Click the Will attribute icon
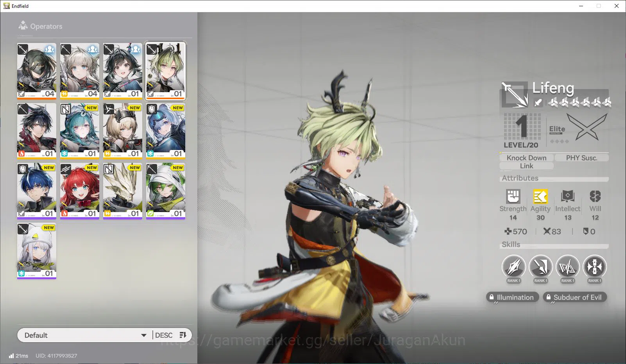 point(595,196)
